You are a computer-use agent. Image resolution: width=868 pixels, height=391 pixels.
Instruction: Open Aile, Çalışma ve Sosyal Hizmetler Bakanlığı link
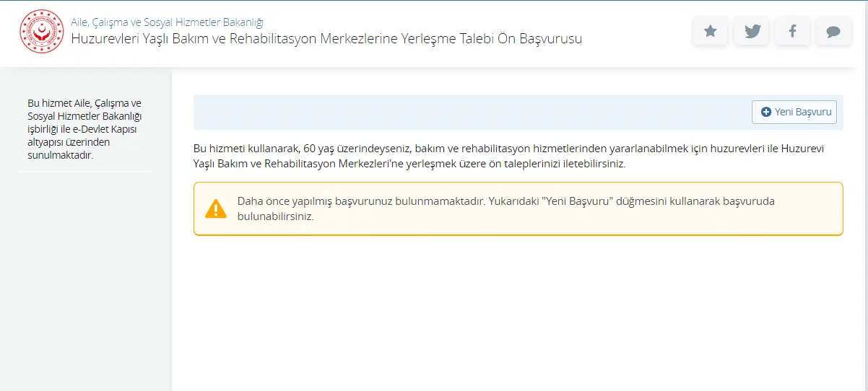point(167,22)
